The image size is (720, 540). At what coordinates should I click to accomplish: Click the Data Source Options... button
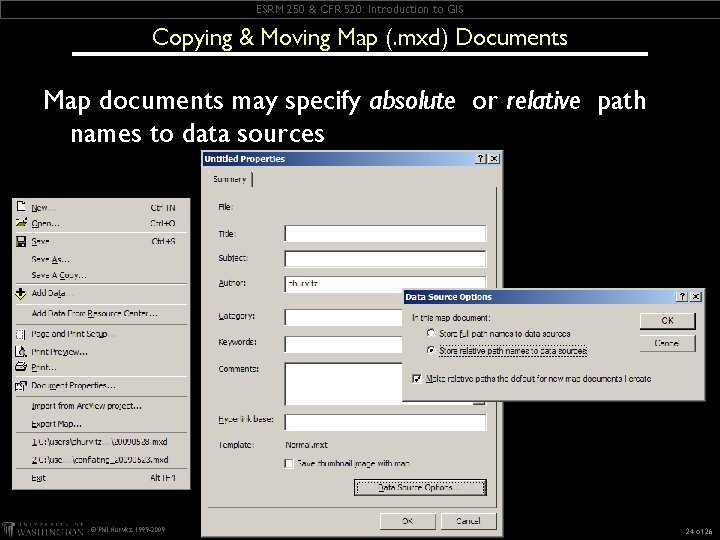coord(420,487)
